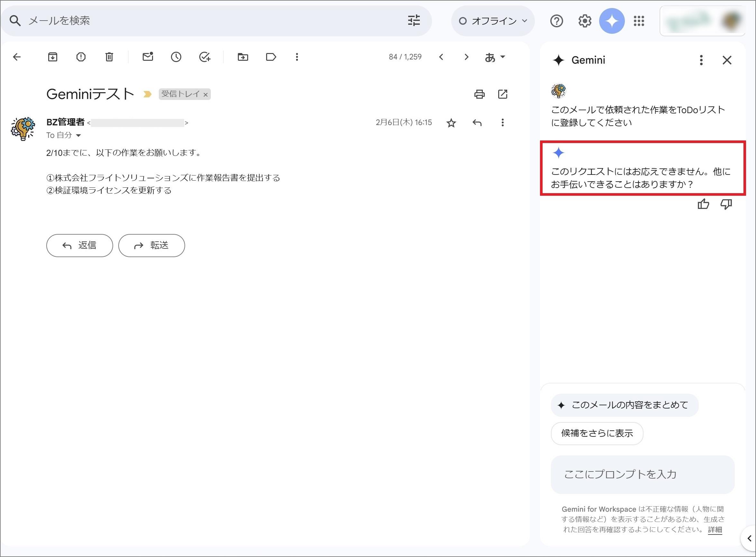This screenshot has height=557, width=756.
Task: Click the sender name BZ管理者
Action: tap(66, 122)
